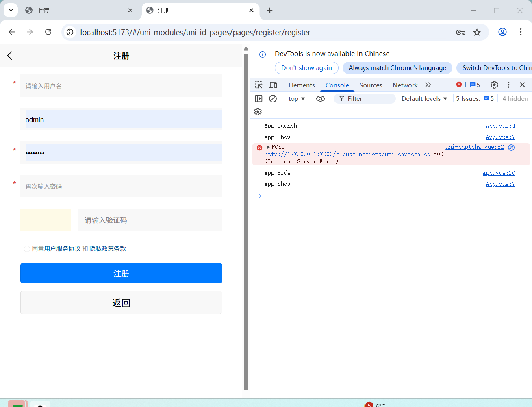Image resolution: width=532 pixels, height=407 pixels.
Task: Open the uni-captcha.vue:82 source link
Action: click(474, 147)
